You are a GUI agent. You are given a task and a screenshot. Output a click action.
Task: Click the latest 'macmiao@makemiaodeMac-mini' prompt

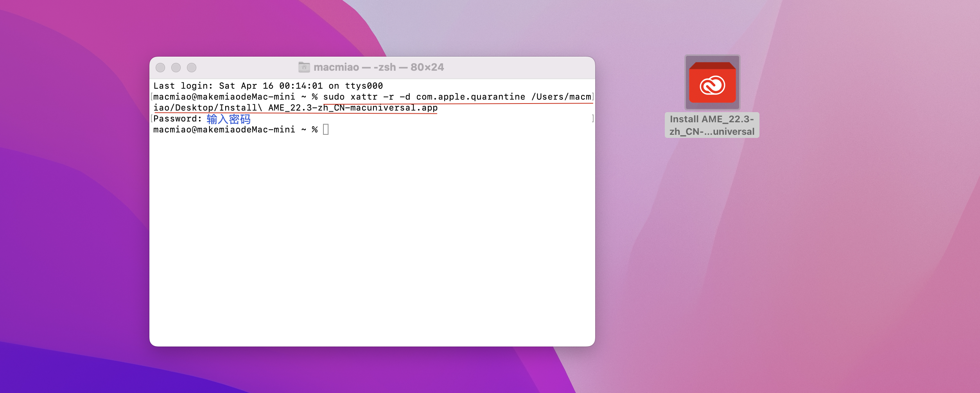[224, 130]
